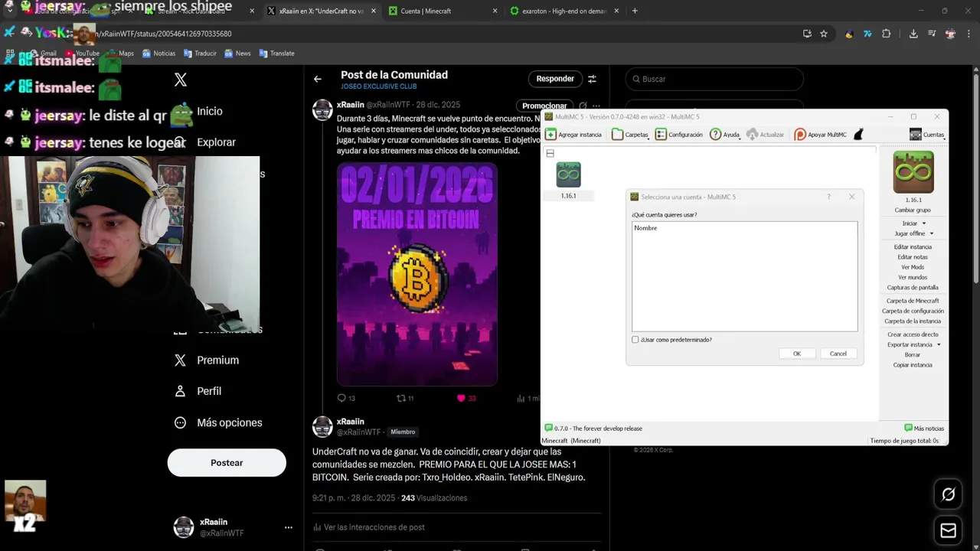980x551 pixels.
Task: Click Editar instancia in sidebar
Action: [x=913, y=247]
